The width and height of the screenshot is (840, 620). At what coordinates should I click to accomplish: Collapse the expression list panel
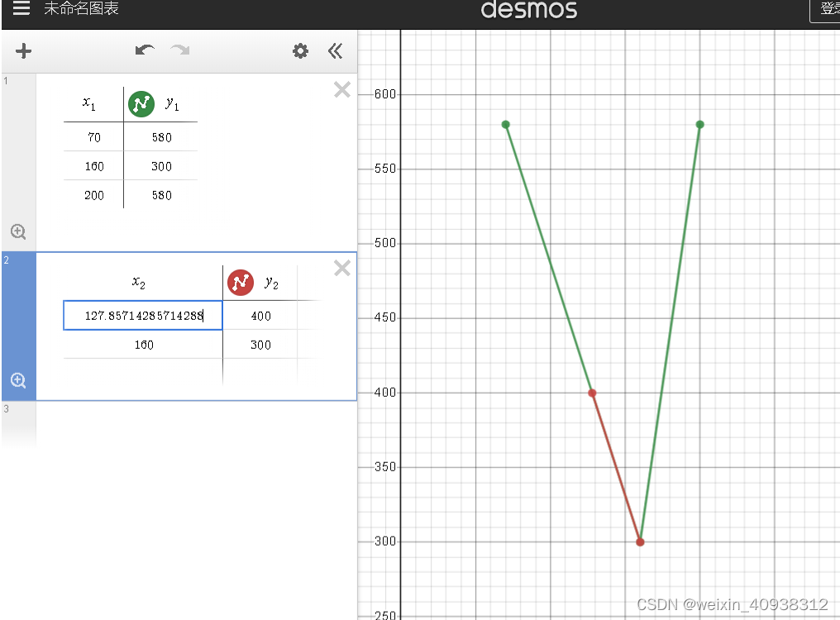(x=336, y=51)
